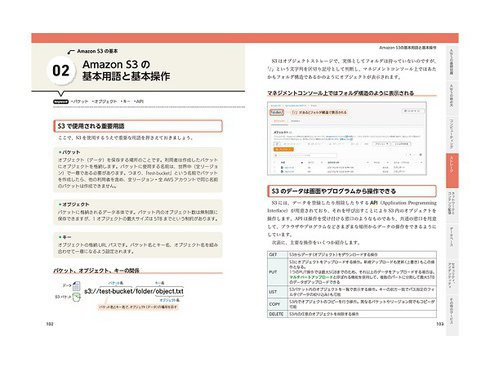Open the actions dropdown in the console toolbar

[382, 144]
